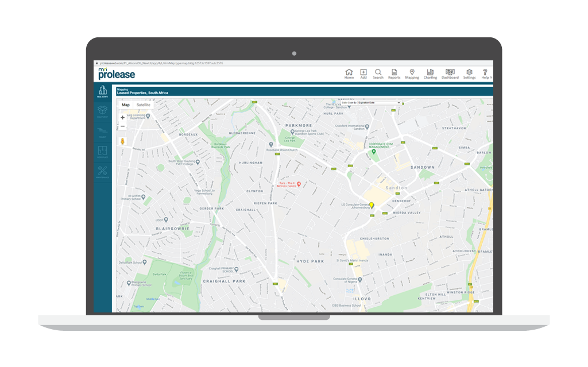Switch to Satellite view
588x367 pixels.
pos(143,105)
